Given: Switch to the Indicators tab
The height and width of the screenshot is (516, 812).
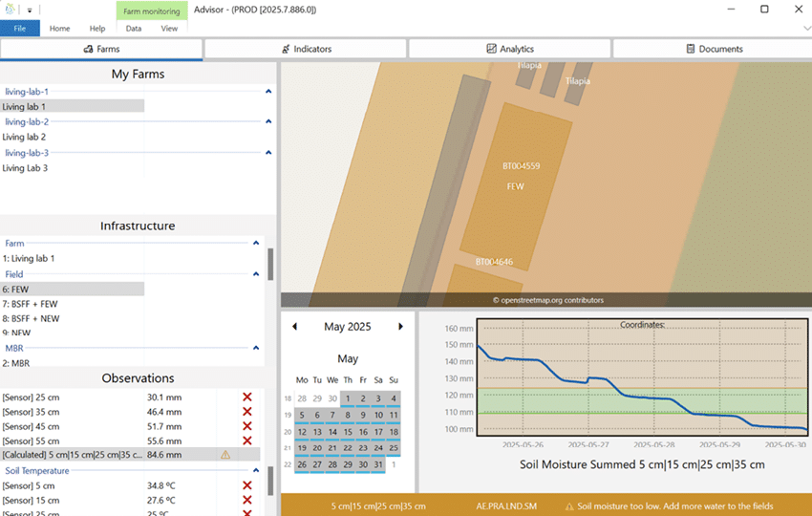Looking at the screenshot, I should point(306,49).
